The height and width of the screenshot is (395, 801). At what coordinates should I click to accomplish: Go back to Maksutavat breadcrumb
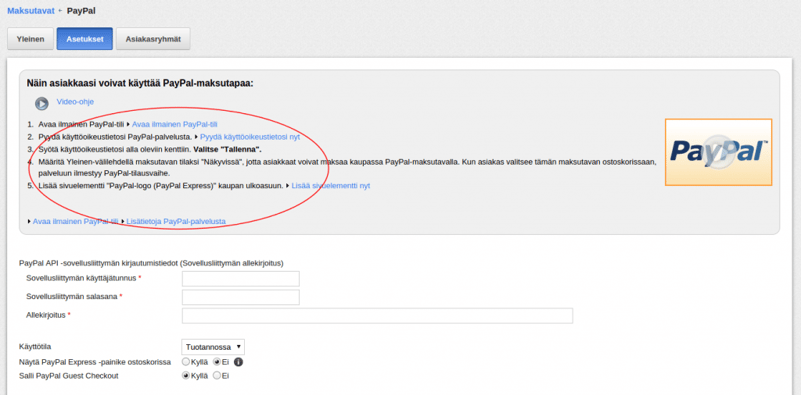[x=31, y=11]
